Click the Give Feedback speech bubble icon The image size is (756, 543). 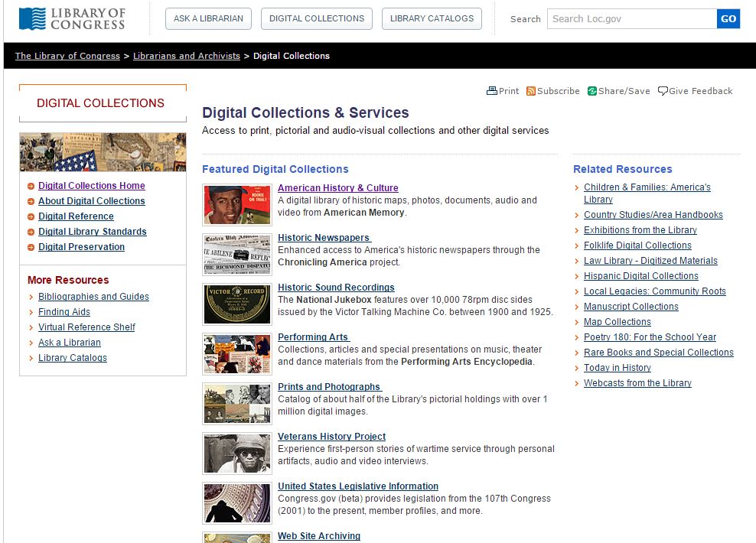point(663,91)
